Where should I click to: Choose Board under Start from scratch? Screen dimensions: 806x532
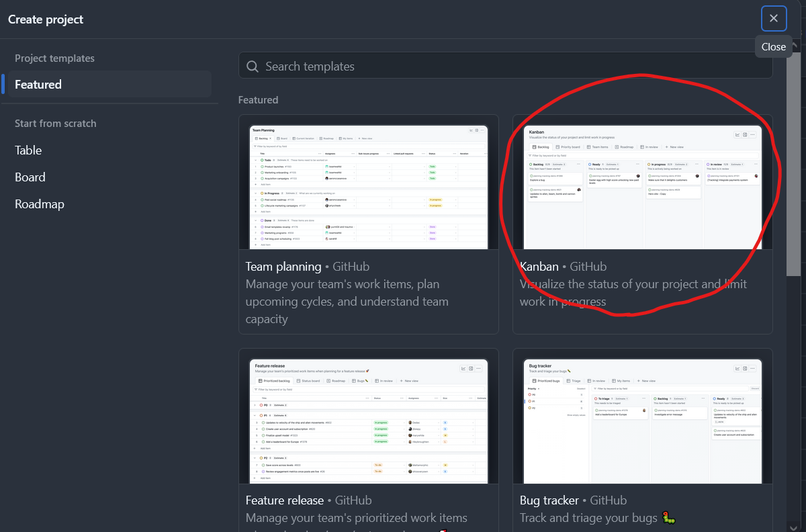[x=30, y=177]
